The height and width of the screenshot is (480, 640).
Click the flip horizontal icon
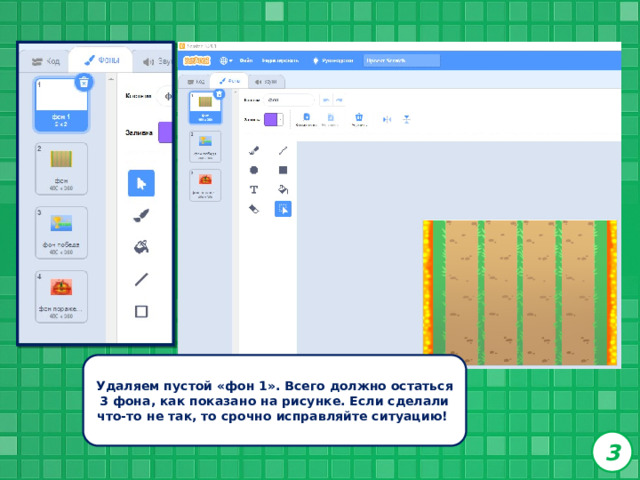pyautogui.click(x=387, y=119)
